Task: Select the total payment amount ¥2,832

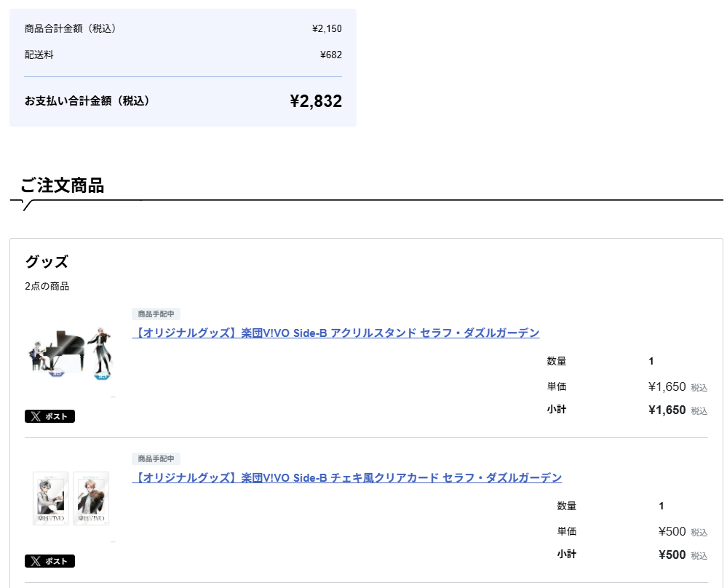Action: tap(316, 101)
